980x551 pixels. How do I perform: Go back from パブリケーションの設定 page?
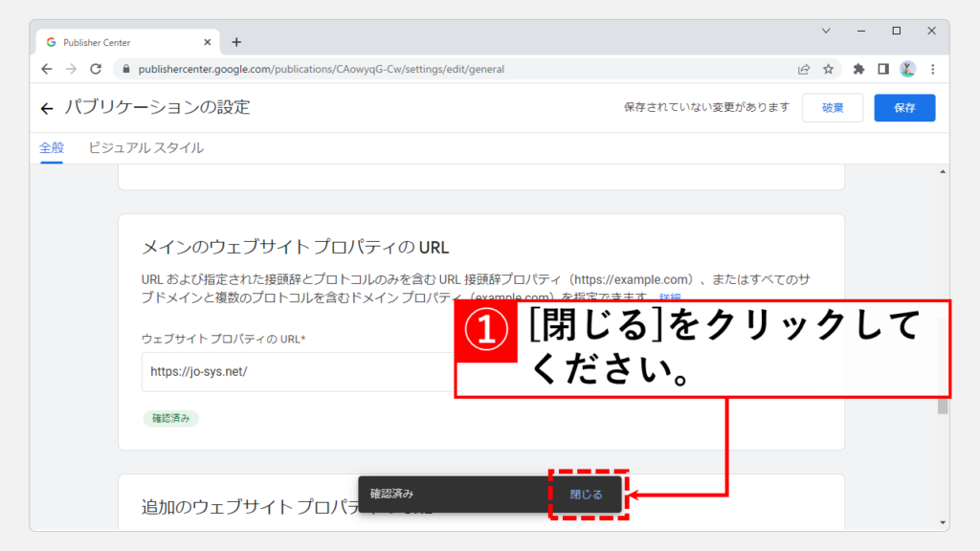pyautogui.click(x=47, y=108)
